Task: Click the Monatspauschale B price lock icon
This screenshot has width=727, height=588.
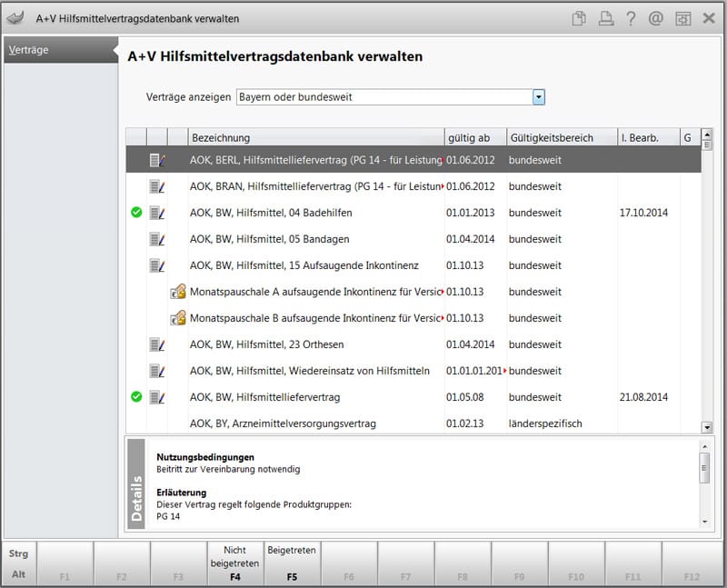Action: (178, 318)
